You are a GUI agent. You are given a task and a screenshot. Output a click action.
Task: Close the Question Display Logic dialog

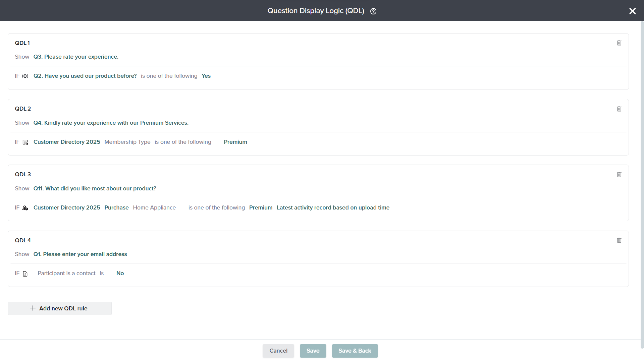point(632,11)
